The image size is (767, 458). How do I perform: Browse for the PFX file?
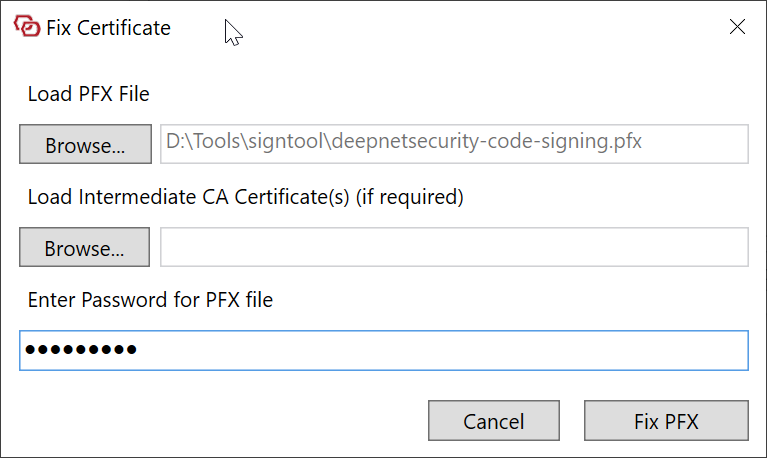click(x=84, y=145)
